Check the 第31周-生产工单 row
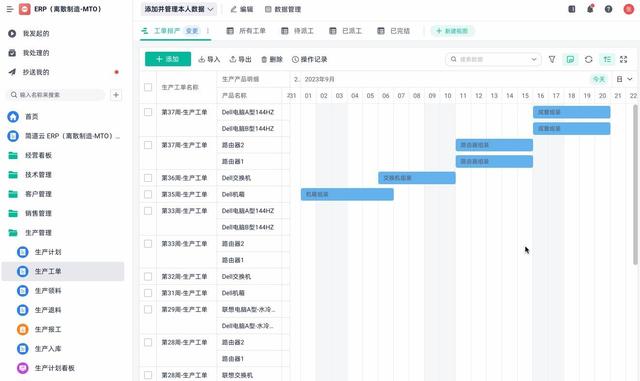Viewport: 640px width, 381px height. coord(148,293)
